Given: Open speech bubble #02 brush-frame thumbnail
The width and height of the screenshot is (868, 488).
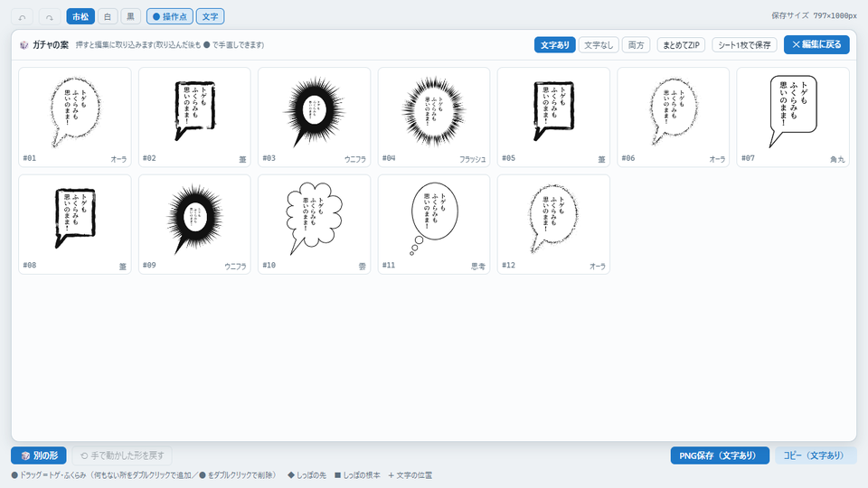Looking at the screenshot, I should coord(194,117).
